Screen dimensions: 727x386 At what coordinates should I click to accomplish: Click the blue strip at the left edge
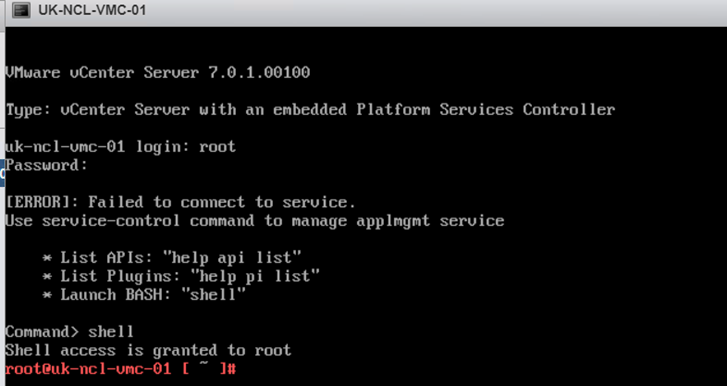(x=2, y=174)
